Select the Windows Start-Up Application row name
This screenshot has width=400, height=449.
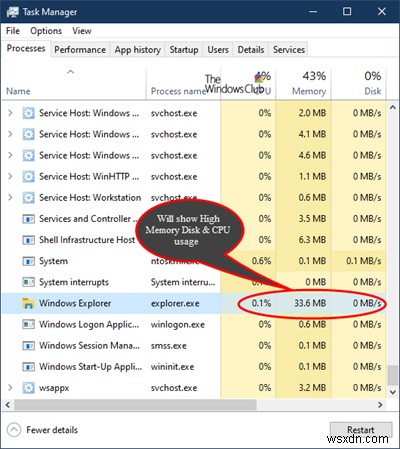click(x=90, y=367)
